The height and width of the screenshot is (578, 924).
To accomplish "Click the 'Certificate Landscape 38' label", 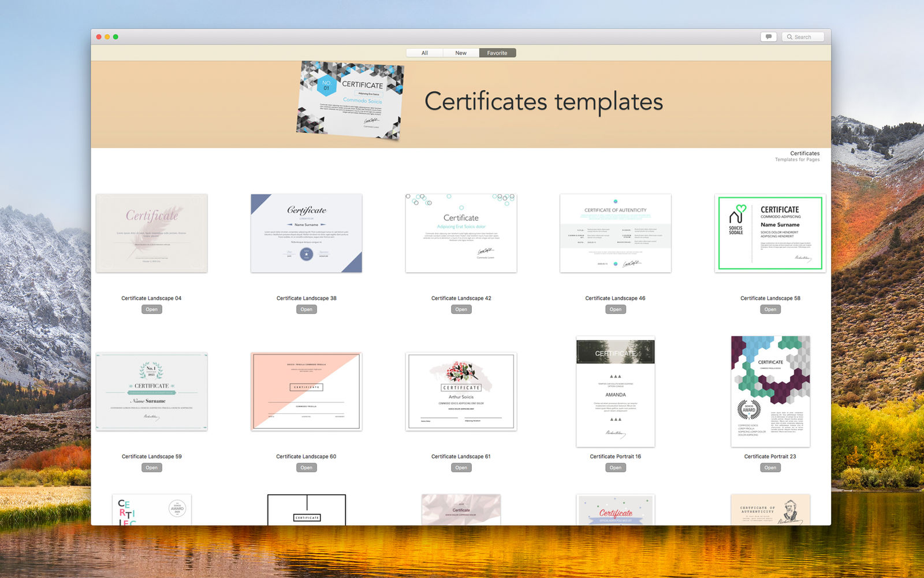I will (x=306, y=298).
